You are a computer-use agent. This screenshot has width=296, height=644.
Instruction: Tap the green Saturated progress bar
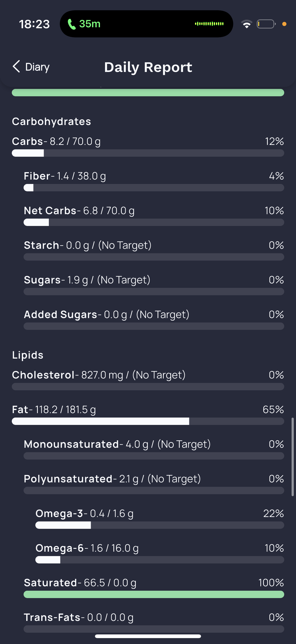[154, 594]
